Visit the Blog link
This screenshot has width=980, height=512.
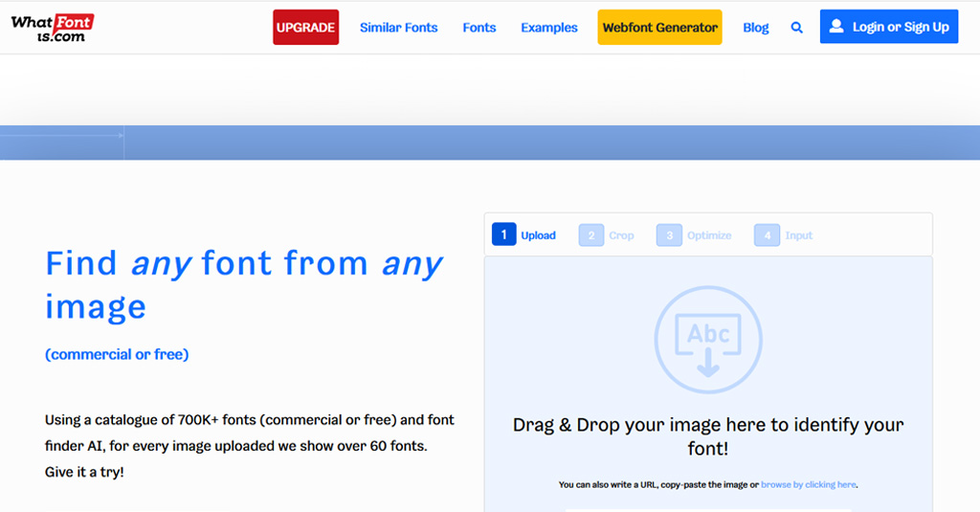(x=755, y=28)
